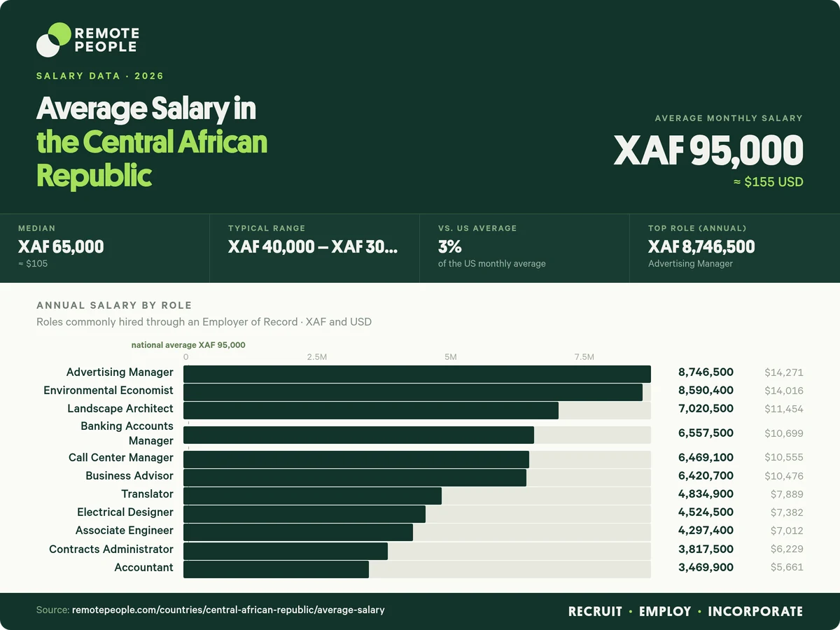Click the typical range 'XAF 40,000 — XAF 30…'
The image size is (840, 630).
[x=313, y=246]
